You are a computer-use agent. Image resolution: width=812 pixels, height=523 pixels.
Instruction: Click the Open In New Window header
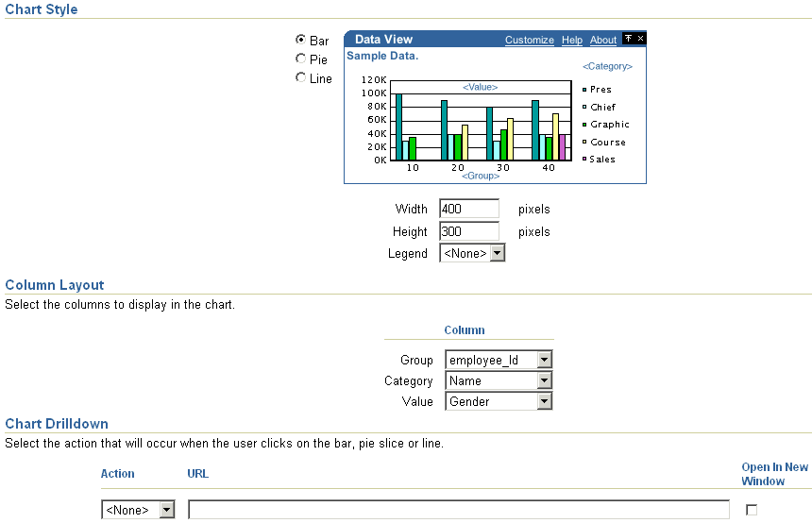click(x=775, y=474)
